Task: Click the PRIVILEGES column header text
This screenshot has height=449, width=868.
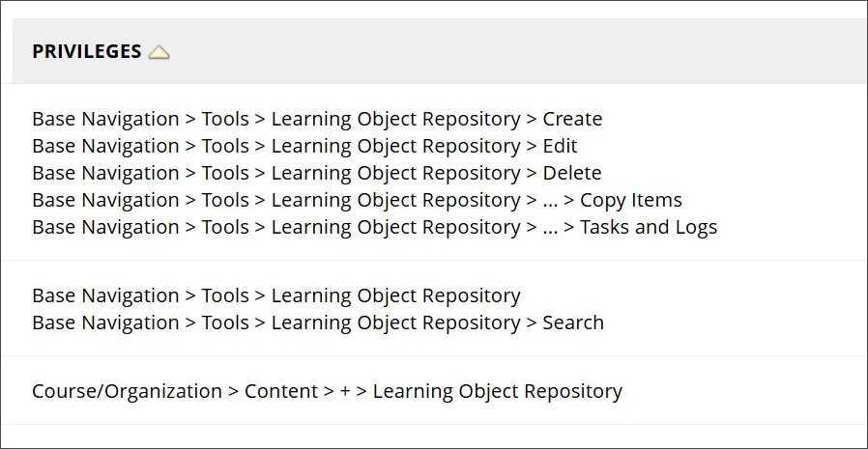Action: (87, 52)
